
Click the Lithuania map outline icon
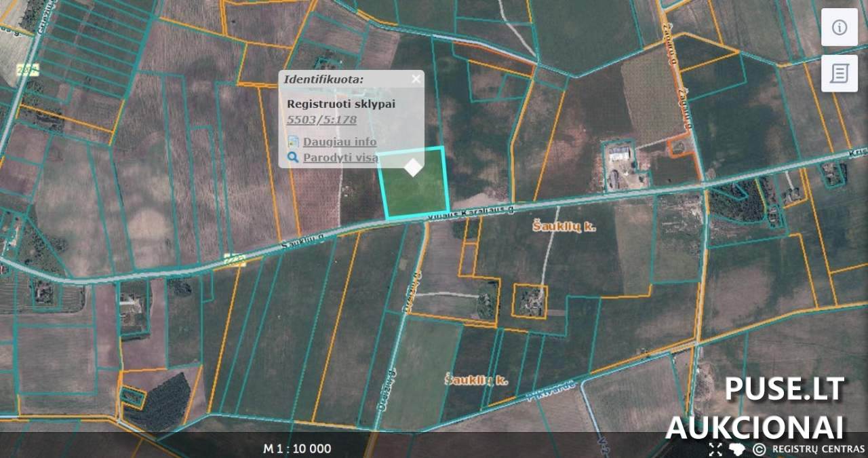point(736,449)
